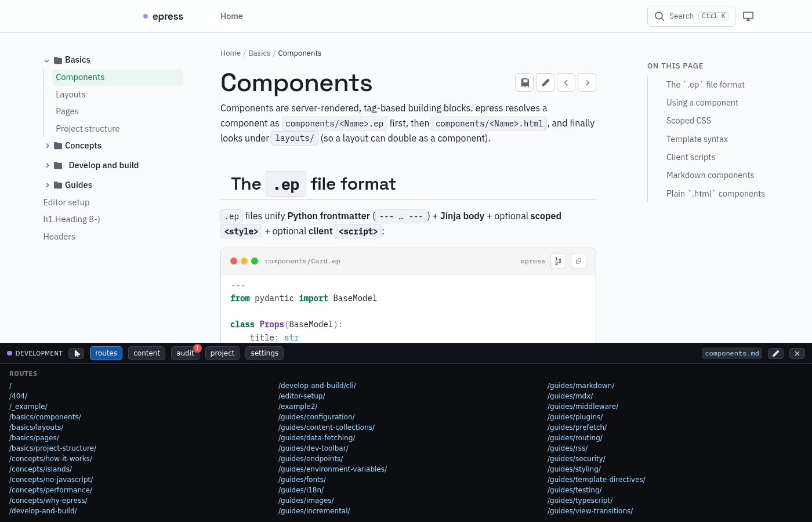Click the edit pencil beside the Components title

pos(545,82)
